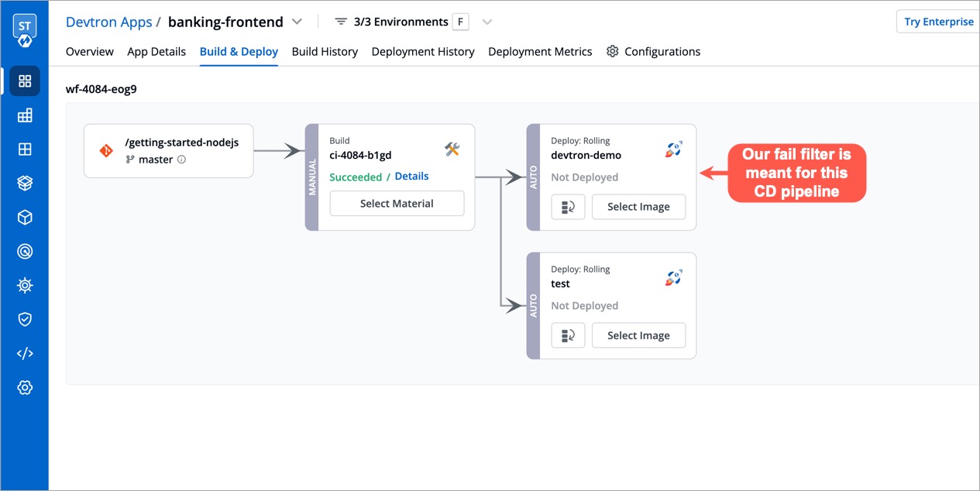The width and height of the screenshot is (980, 491).
Task: Open the Global Configurations helm-wheel sidebar icon
Action: tap(25, 285)
